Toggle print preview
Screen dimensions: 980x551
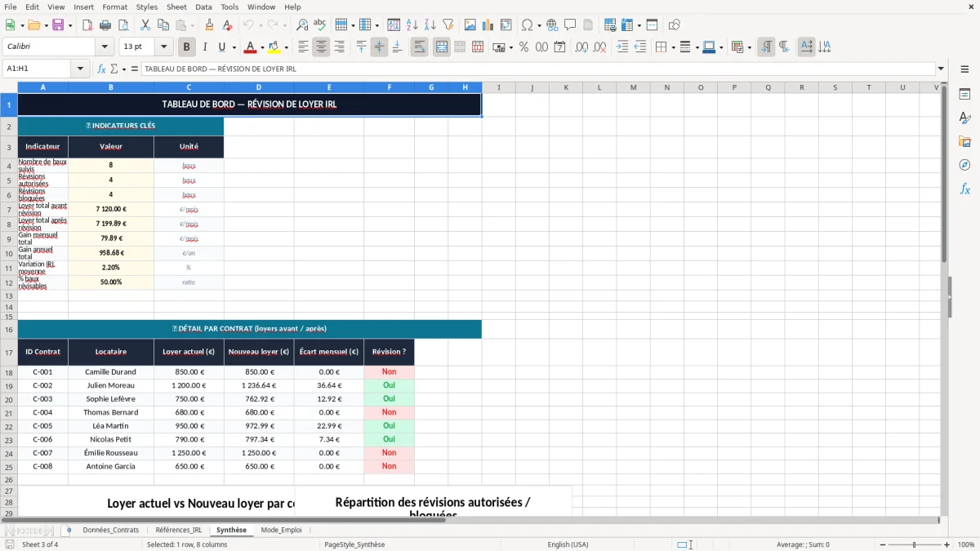(122, 25)
